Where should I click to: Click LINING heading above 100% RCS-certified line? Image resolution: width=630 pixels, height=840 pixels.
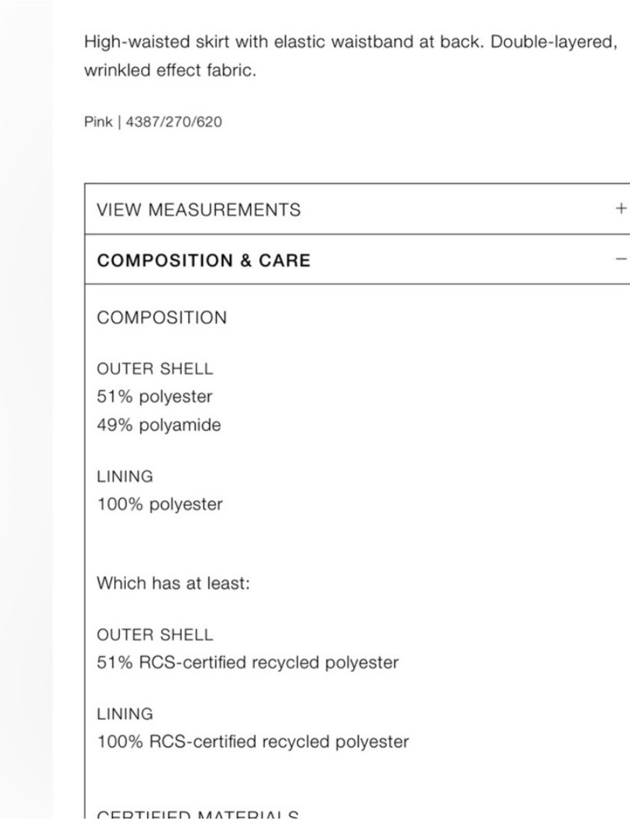(125, 714)
